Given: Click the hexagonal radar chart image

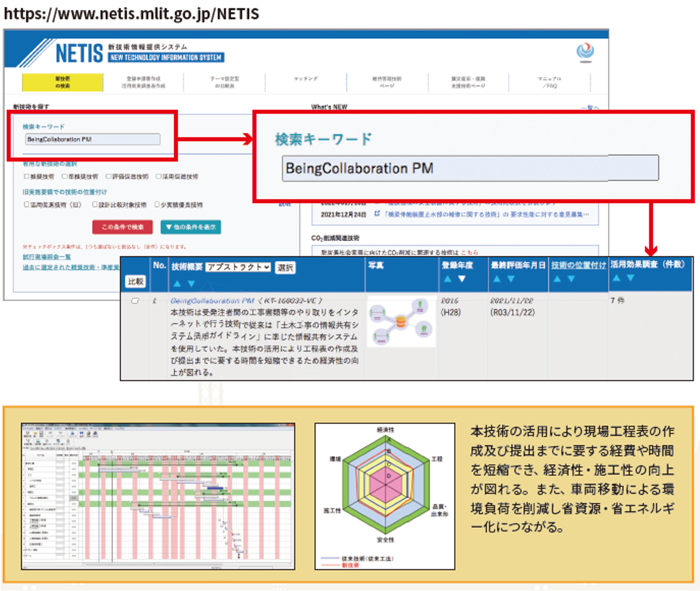Looking at the screenshot, I should [x=385, y=496].
